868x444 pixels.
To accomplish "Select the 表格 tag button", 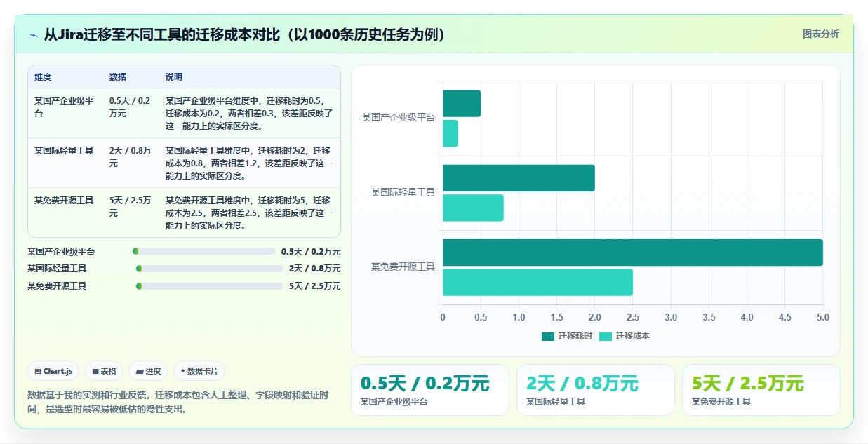I will 104,371.
